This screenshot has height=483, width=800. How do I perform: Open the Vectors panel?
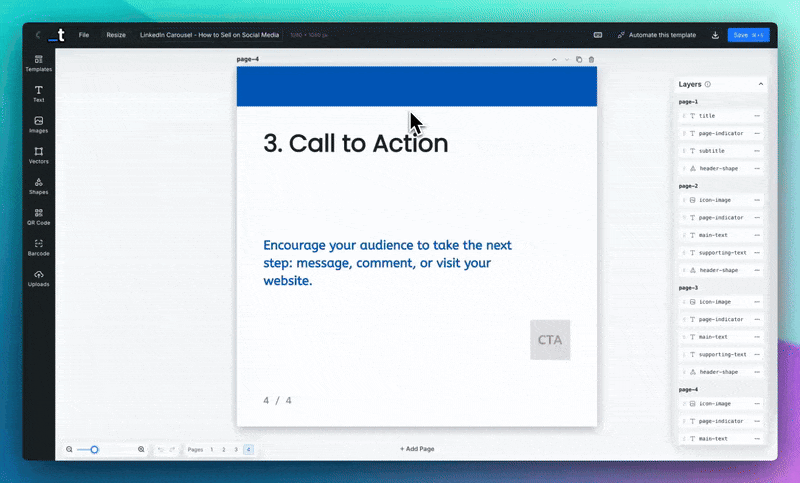click(x=38, y=155)
